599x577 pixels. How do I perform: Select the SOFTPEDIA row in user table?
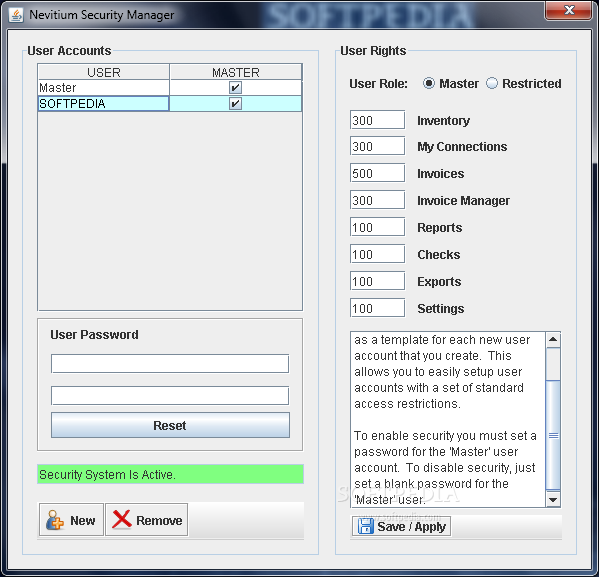tap(170, 104)
